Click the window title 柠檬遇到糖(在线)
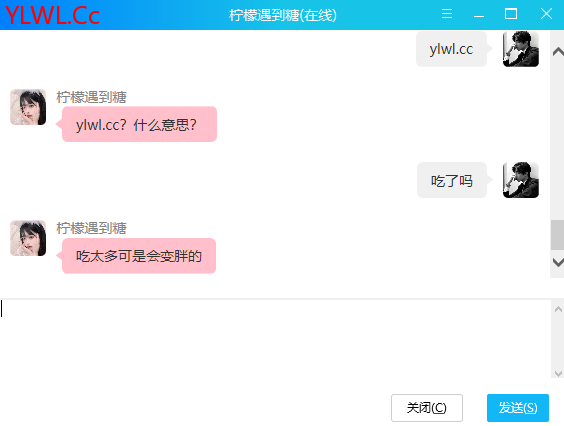This screenshot has height=426, width=564. coord(283,15)
